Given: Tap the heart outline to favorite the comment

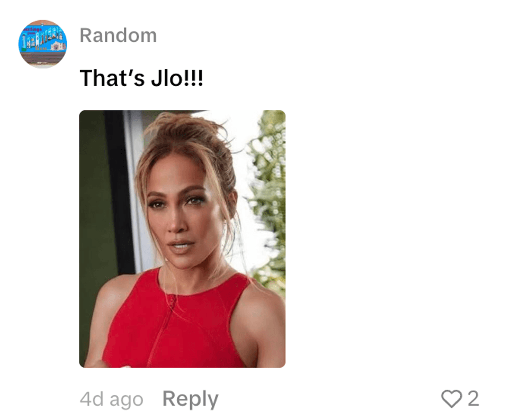Looking at the screenshot, I should click(451, 398).
